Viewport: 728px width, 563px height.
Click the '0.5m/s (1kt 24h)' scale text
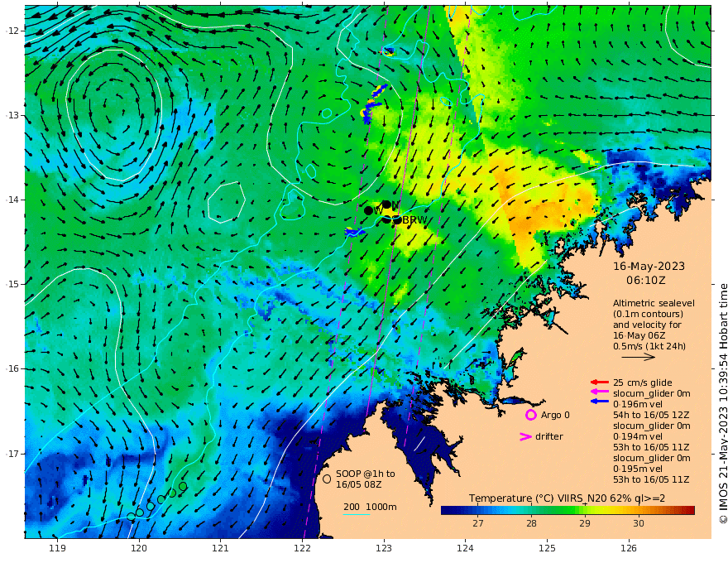coord(649,346)
